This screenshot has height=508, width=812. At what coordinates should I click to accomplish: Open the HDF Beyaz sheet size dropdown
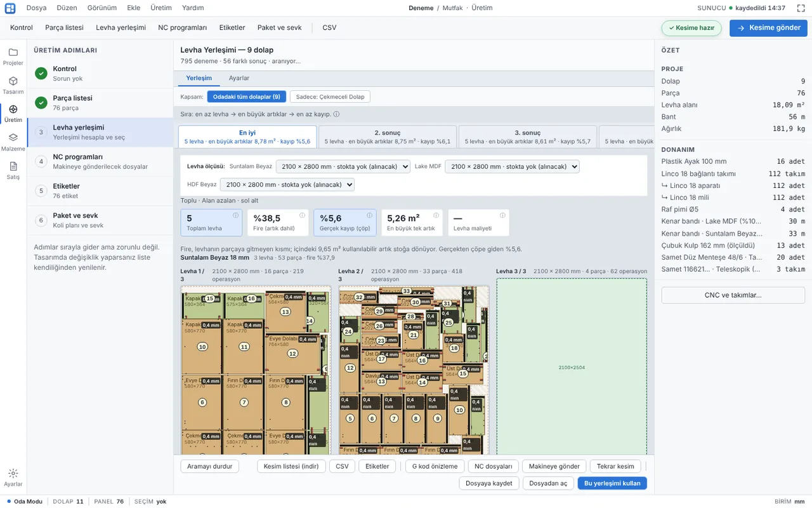[287, 185]
